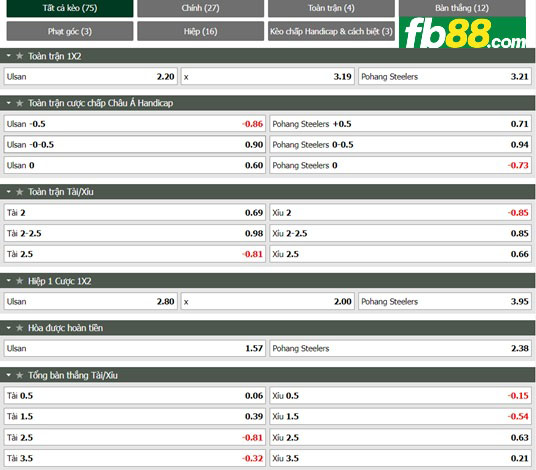The height and width of the screenshot is (470, 536).
Task: Select Pohang Steelers +0.5 at 0.71
Action: pyautogui.click(x=400, y=124)
